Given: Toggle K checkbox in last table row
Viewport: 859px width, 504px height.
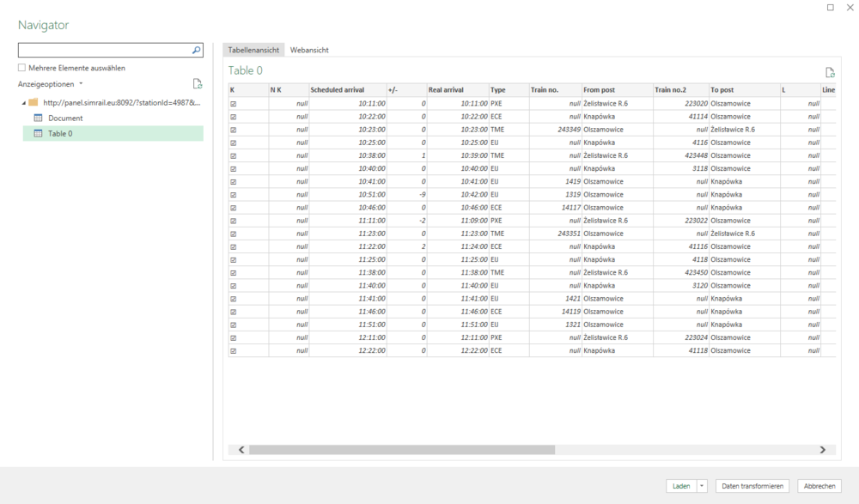Looking at the screenshot, I should [233, 350].
